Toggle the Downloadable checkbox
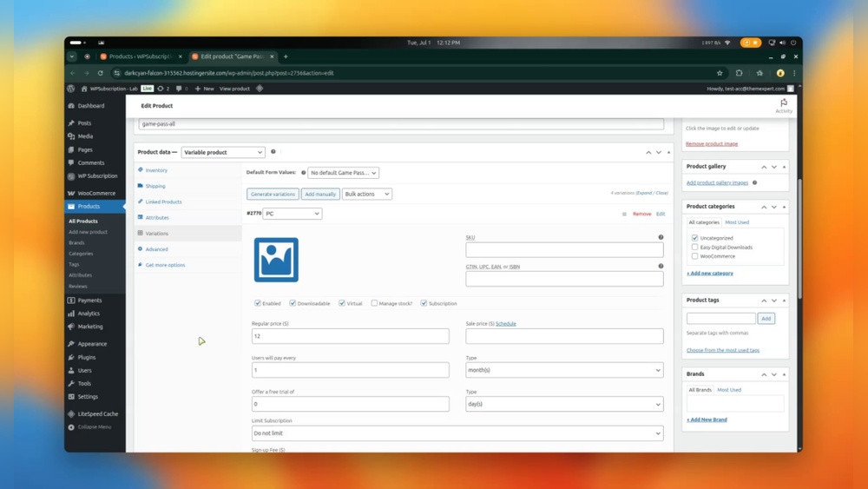This screenshot has width=868, height=489. tap(293, 303)
